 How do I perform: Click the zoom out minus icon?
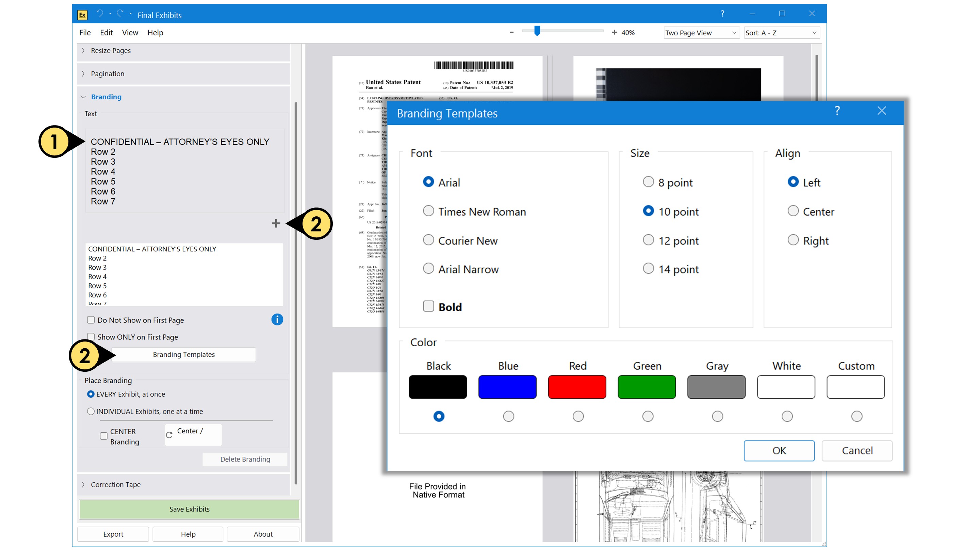coord(511,33)
